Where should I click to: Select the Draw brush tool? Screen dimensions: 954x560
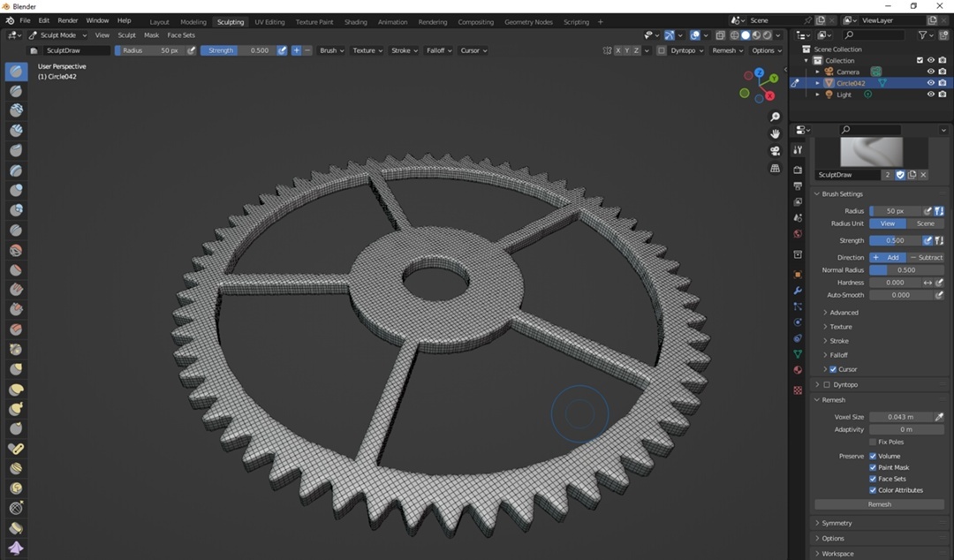tap(17, 72)
